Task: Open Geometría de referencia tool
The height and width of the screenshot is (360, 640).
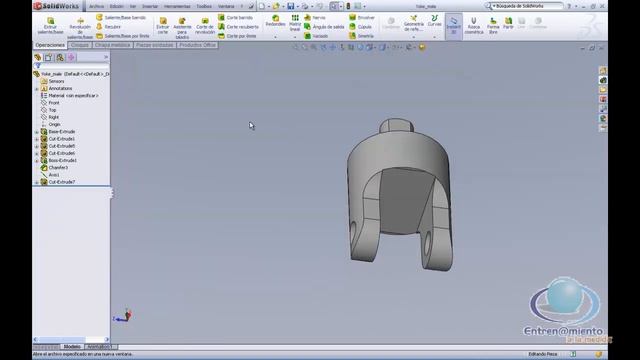Action: (413, 24)
